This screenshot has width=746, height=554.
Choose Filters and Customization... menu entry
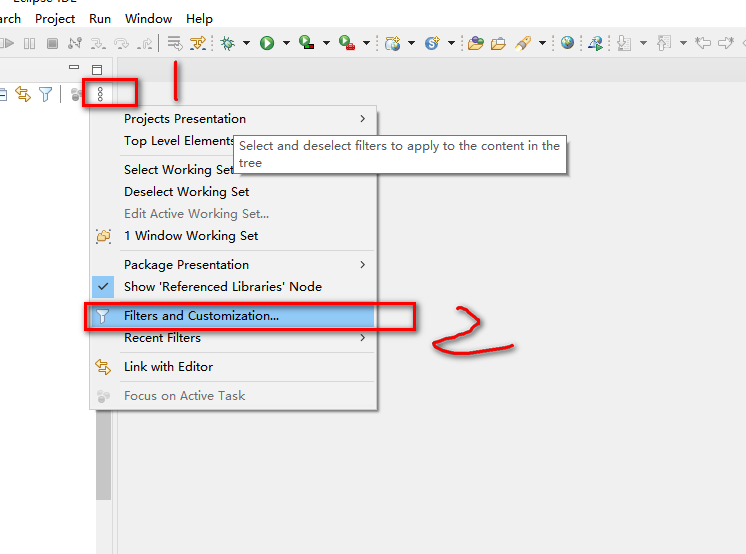click(233, 316)
